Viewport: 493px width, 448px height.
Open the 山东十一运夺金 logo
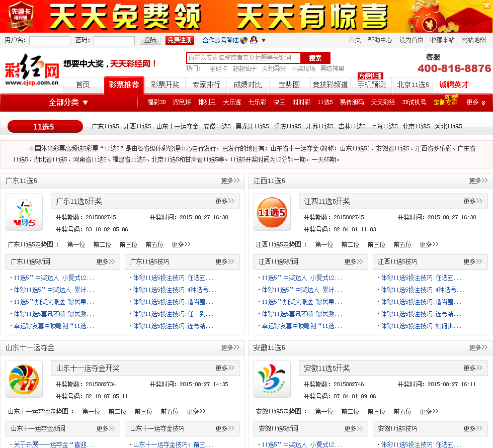pos(24,379)
